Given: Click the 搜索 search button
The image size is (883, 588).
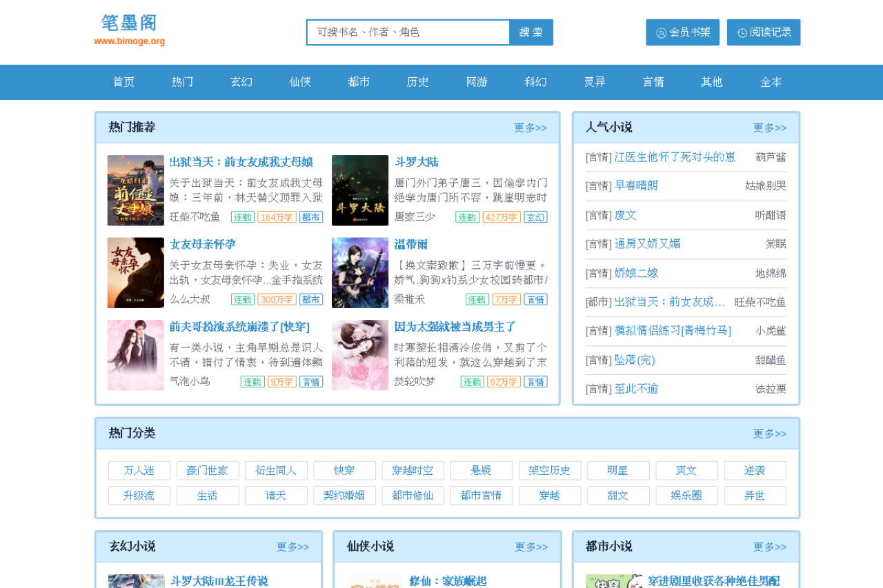Looking at the screenshot, I should [x=531, y=32].
